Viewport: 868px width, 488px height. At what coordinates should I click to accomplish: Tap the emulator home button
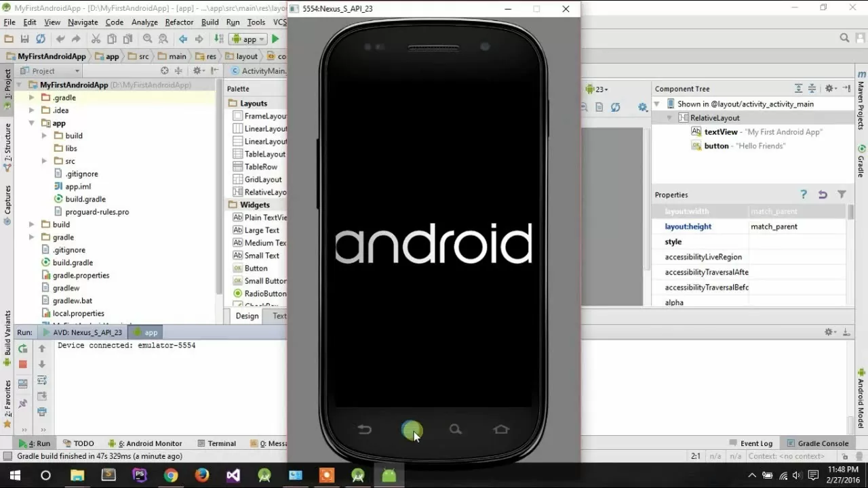pyautogui.click(x=501, y=429)
